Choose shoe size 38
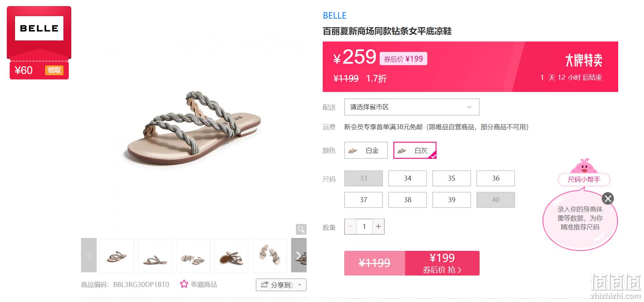Viewport: 644px width, 302px height. (x=408, y=200)
